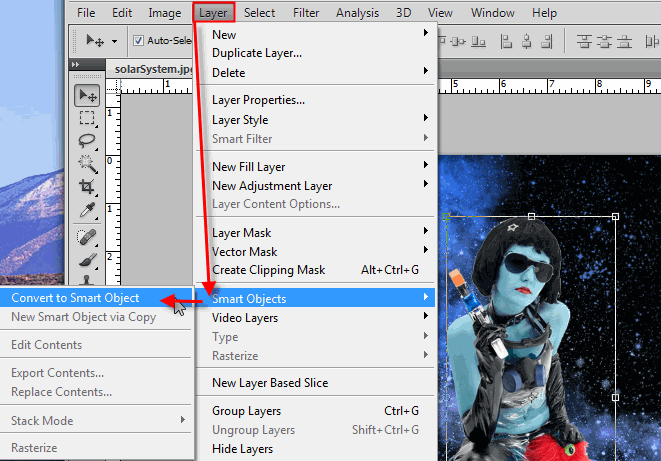Activate the Magic Wand tool
The image size is (661, 461).
coord(87,164)
